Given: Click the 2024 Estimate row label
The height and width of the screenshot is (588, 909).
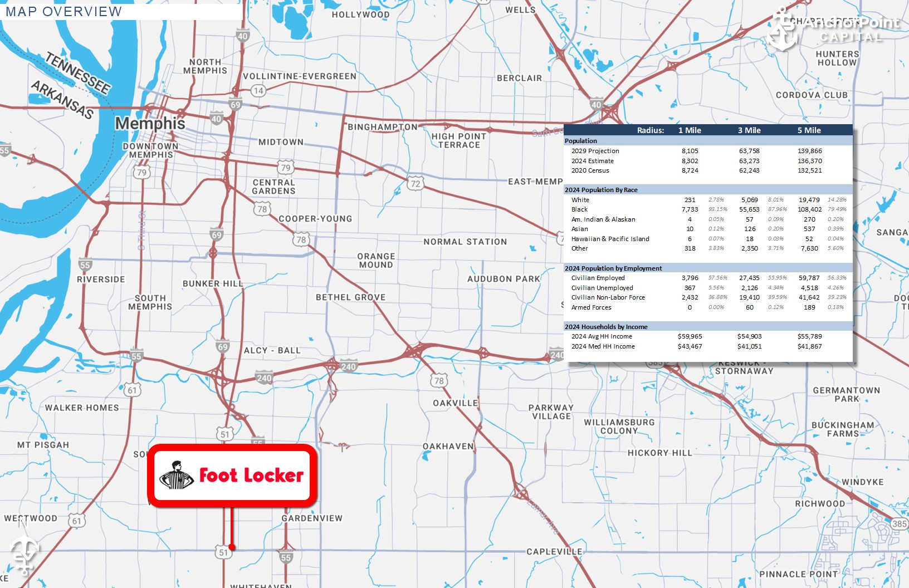Looking at the screenshot, I should pyautogui.click(x=593, y=161).
